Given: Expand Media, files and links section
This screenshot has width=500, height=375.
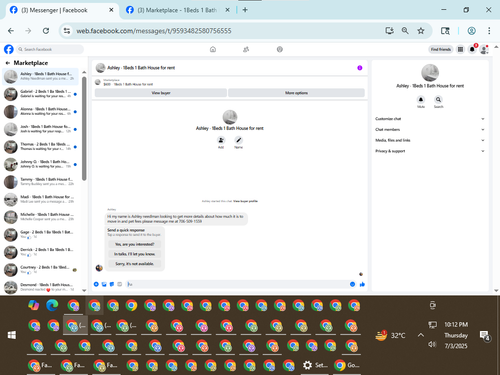Looking at the screenshot, I should click(430, 140).
